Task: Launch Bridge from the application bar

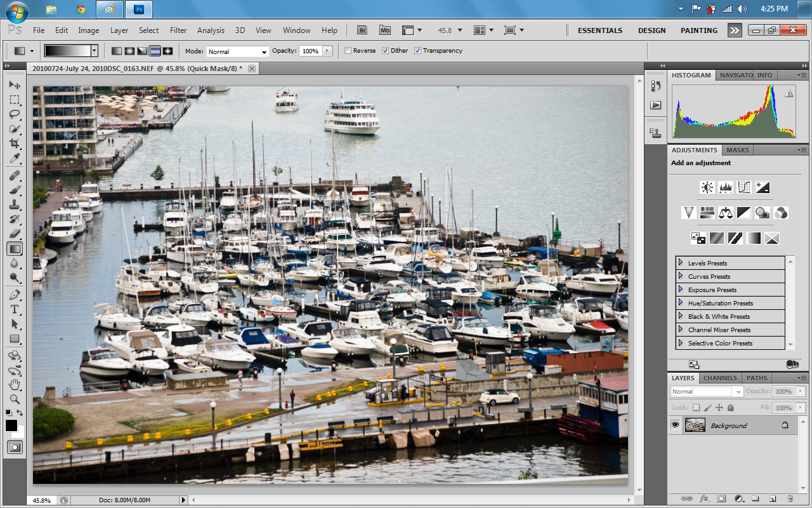Action: point(362,30)
